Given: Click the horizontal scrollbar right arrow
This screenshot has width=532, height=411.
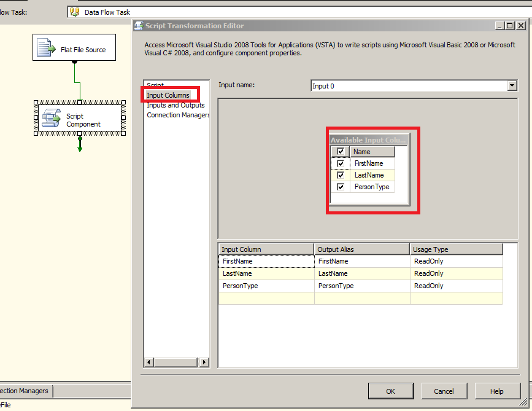Looking at the screenshot, I should pos(204,362).
